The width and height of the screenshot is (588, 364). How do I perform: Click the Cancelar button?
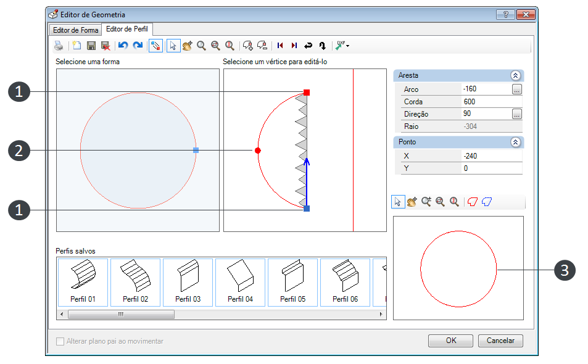tap(500, 341)
